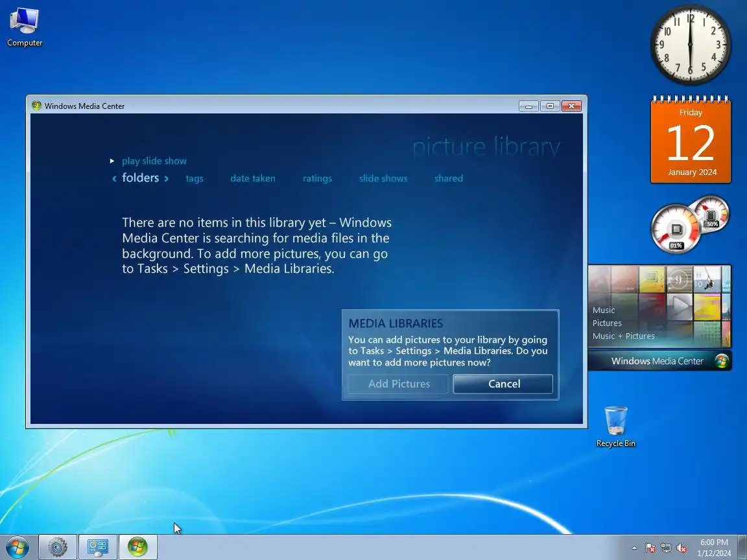Click the Friday 12 calendar gadget
This screenshot has height=560, width=747.
click(691, 139)
